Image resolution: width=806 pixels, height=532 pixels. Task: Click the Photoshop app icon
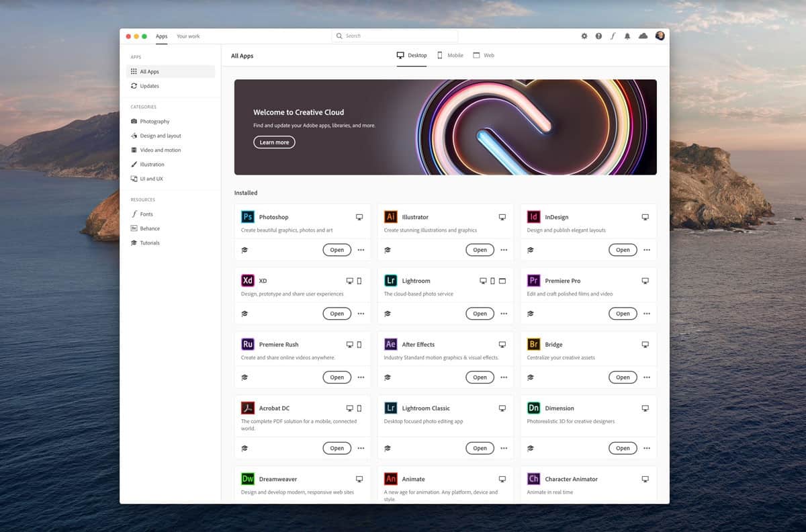tap(248, 217)
